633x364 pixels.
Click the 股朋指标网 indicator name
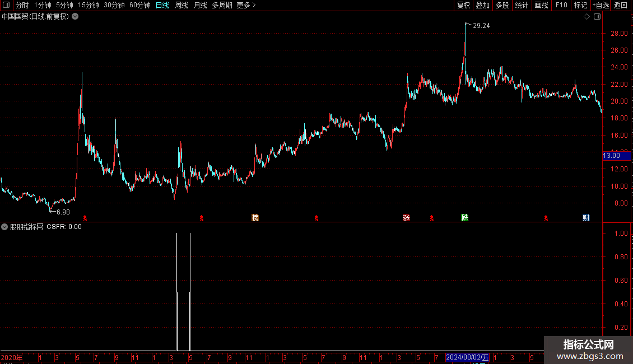point(27,227)
